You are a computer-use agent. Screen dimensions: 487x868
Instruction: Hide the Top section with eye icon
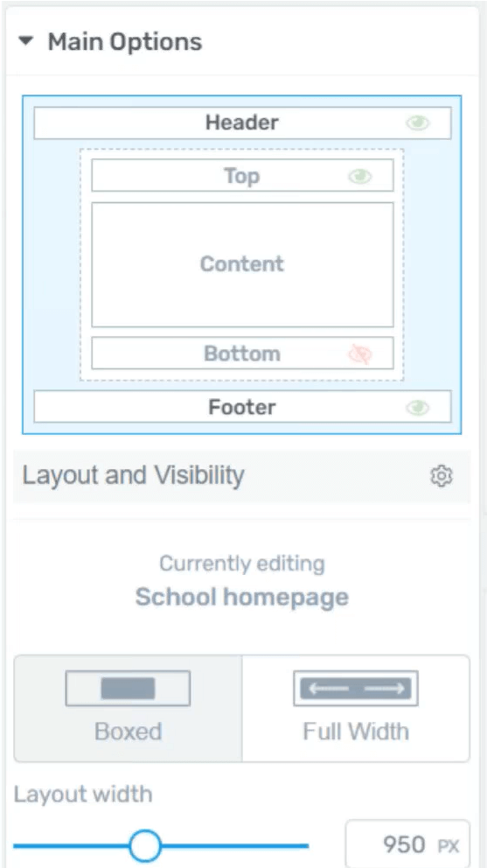[359, 176]
